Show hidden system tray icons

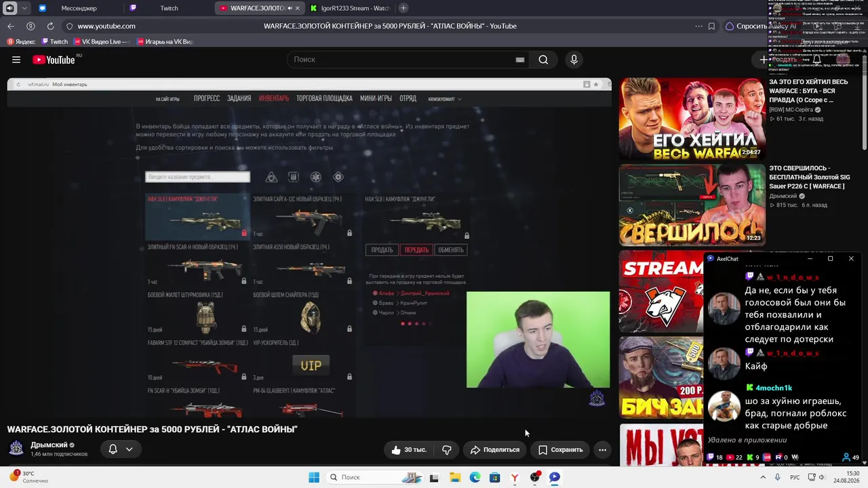[763, 477]
